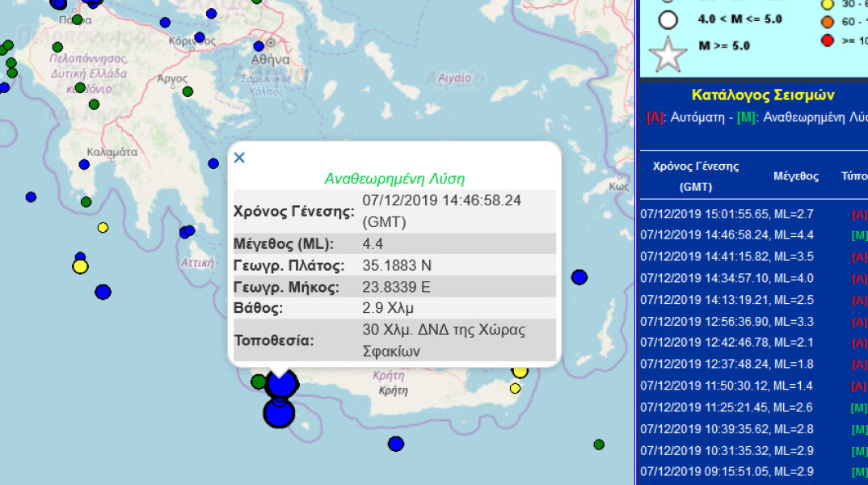
Task: Click the blue marker below the Crete coastline
Action: pos(395,444)
